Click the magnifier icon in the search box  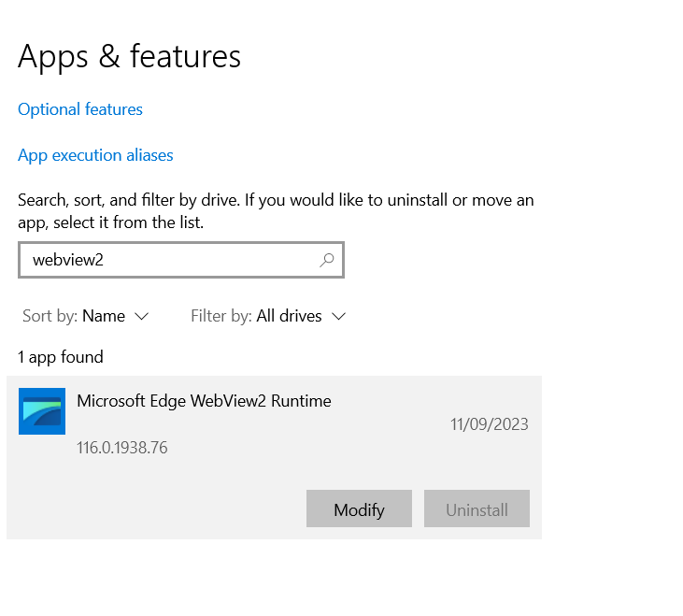point(326,261)
